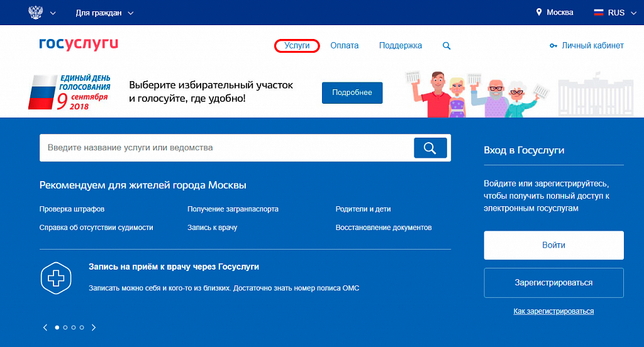Image resolution: width=644 pixels, height=347 pixels.
Task: Click 'Рекомендуем для жителей города Москвы' heading
Action: (143, 185)
